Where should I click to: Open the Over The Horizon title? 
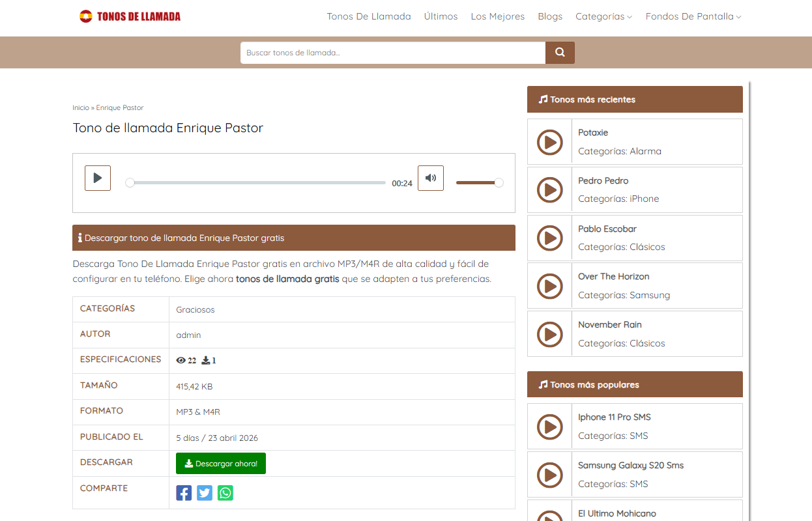tap(614, 276)
